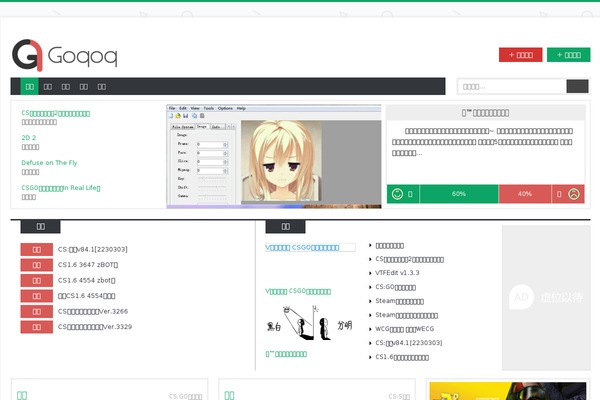Open the 'WCG ... WECG' bullet list item

[x=404, y=329]
